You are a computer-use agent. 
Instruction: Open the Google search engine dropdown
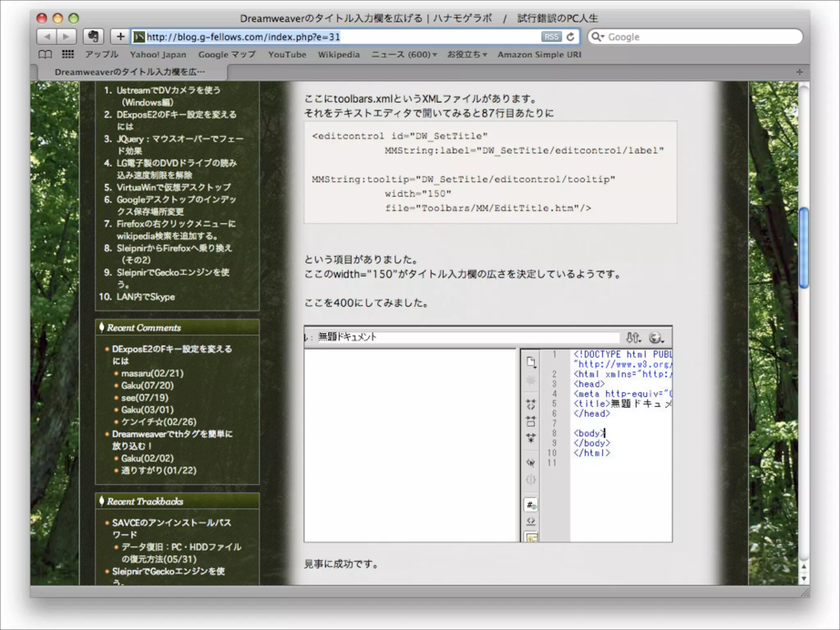click(x=598, y=37)
